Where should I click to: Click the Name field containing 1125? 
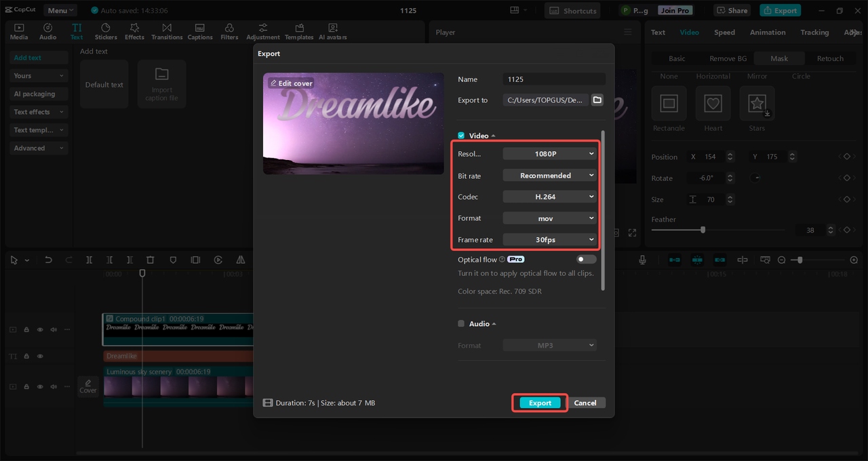coord(554,79)
